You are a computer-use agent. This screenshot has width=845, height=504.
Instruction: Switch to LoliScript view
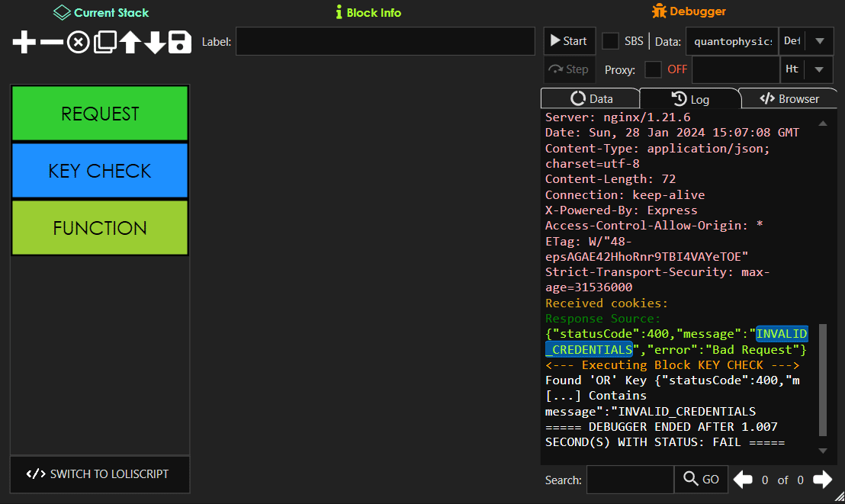tap(99, 474)
